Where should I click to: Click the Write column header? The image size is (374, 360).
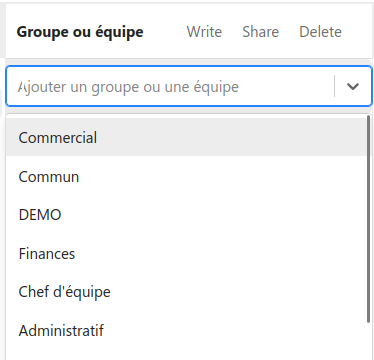click(204, 32)
